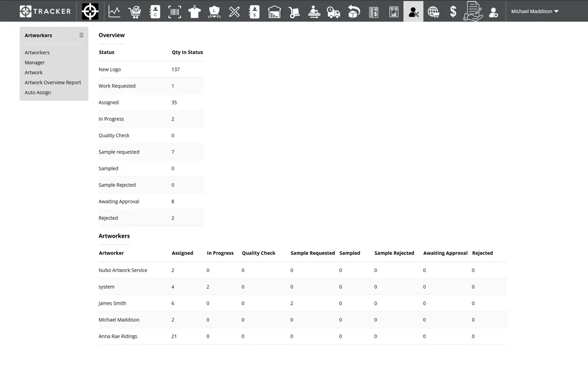Open Artwork Overview Report in sidebar
The height and width of the screenshot is (370, 588).
pyautogui.click(x=53, y=82)
